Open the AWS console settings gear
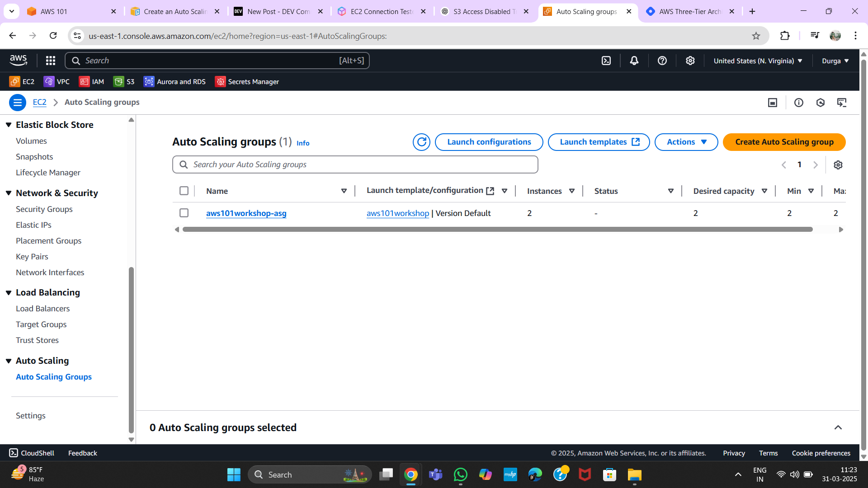Screen dimensions: 868x488 pos(690,61)
